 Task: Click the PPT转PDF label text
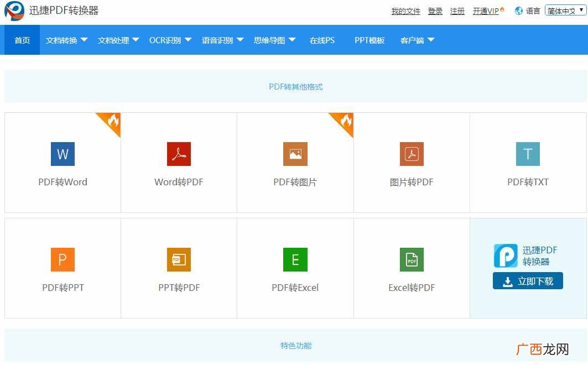point(179,288)
